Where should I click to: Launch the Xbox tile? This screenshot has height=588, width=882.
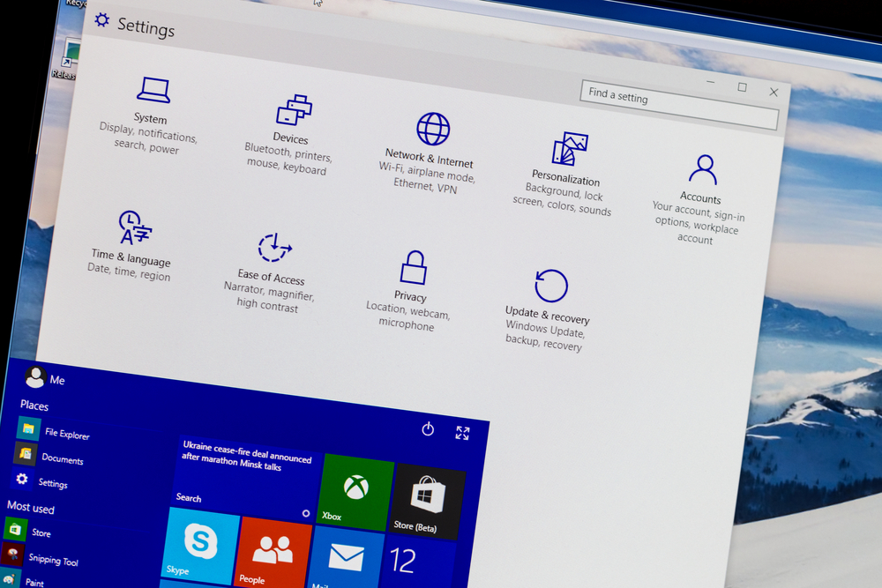pos(354,492)
